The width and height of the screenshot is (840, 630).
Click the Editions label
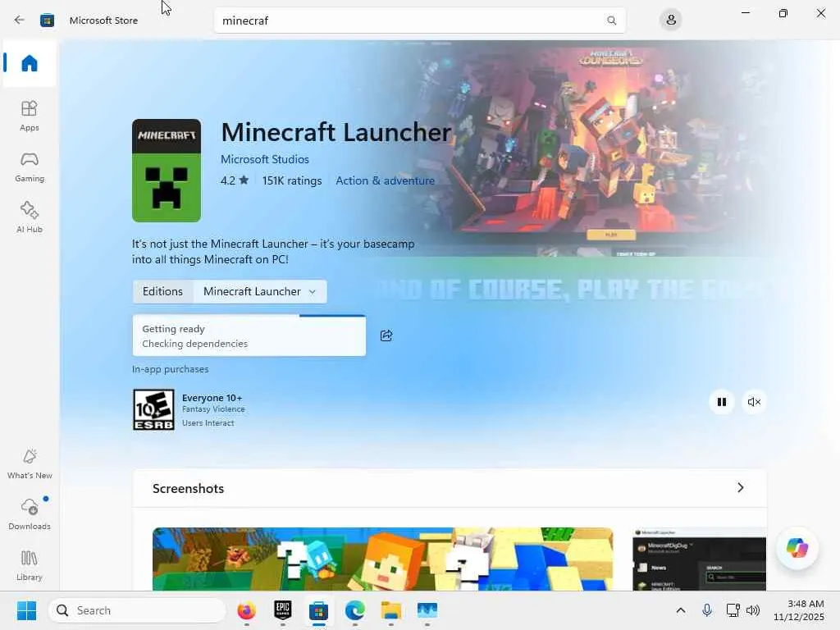[x=163, y=291]
